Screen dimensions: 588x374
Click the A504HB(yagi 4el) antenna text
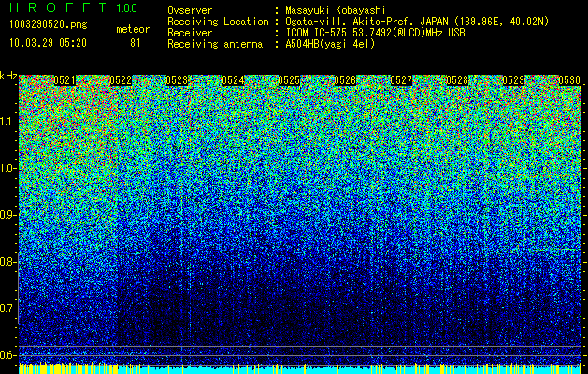pyautogui.click(x=330, y=44)
